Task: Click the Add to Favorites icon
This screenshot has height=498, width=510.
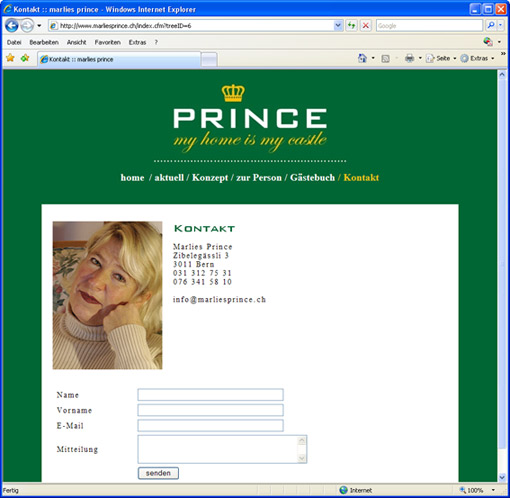Action: click(x=25, y=58)
